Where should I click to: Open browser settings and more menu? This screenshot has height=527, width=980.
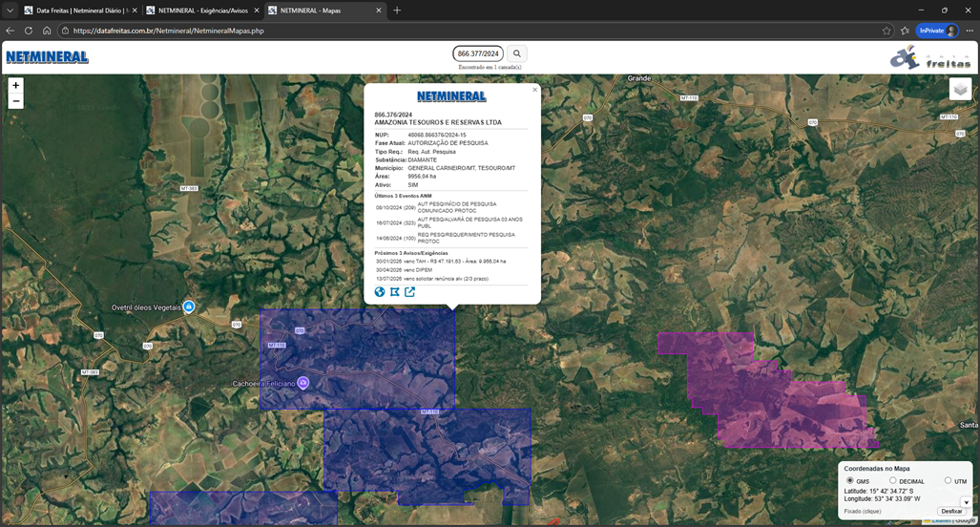click(x=969, y=31)
